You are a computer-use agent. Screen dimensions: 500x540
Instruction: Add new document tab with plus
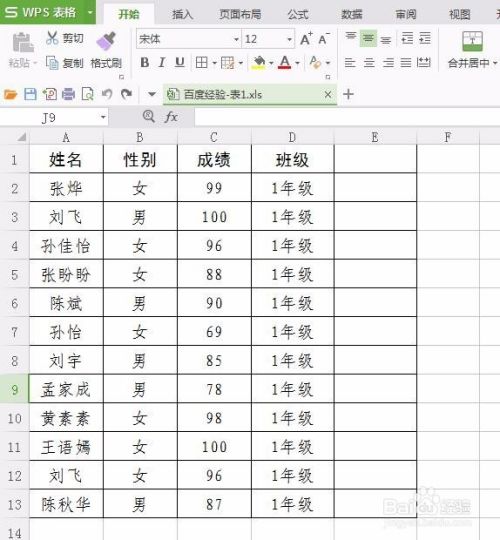click(348, 94)
